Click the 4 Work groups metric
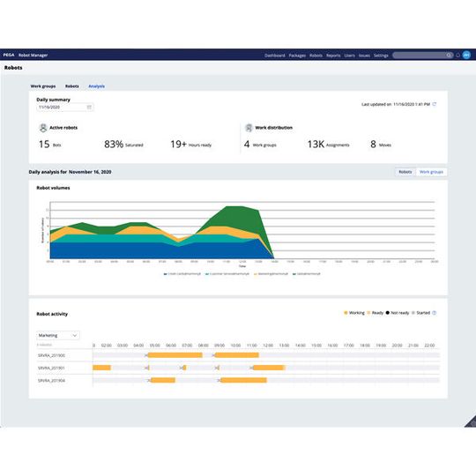This screenshot has height=476, width=476. click(260, 145)
